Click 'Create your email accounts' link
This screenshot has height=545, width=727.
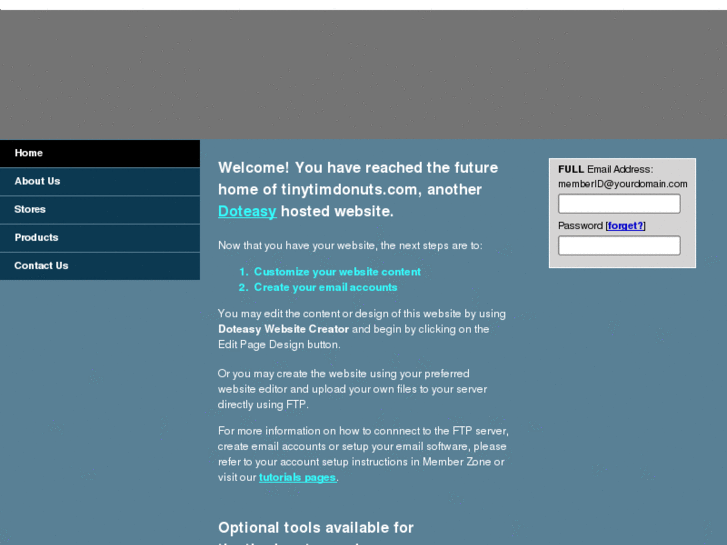[x=325, y=288]
